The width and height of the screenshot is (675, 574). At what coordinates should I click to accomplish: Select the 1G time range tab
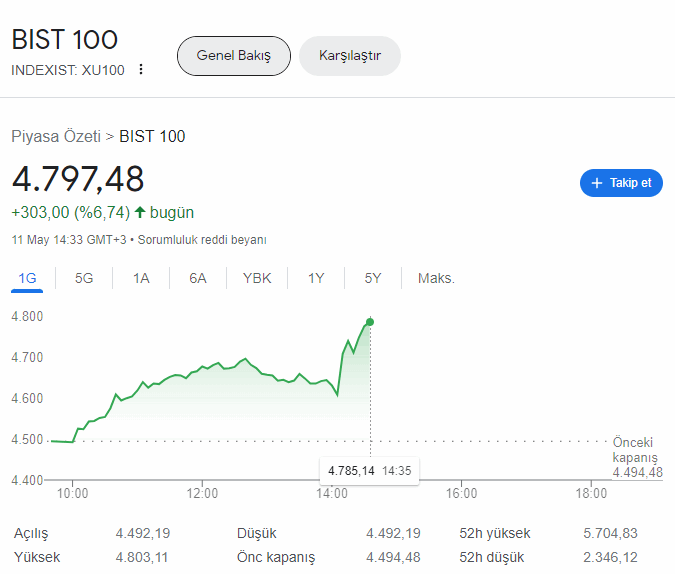(27, 278)
